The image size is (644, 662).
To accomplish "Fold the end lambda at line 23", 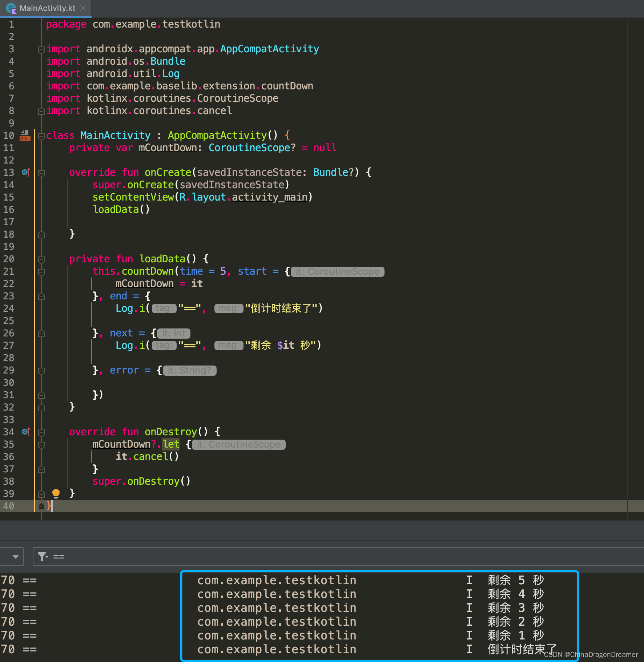I will click(41, 296).
